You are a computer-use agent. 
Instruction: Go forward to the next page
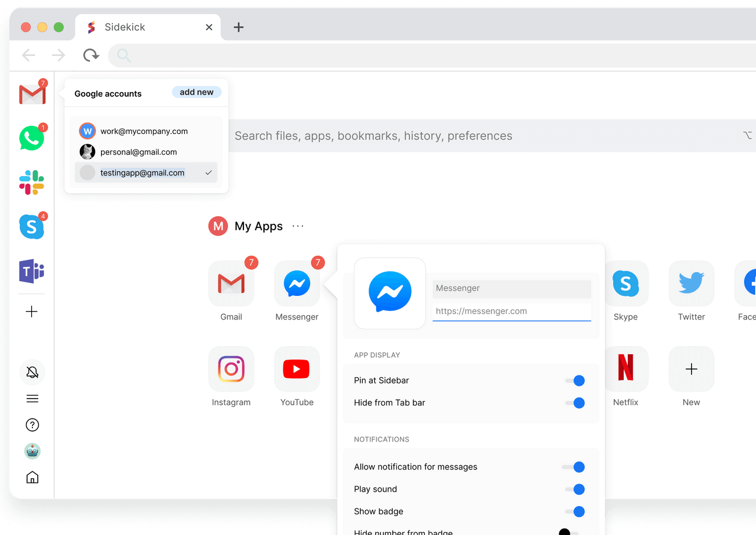[x=58, y=56]
